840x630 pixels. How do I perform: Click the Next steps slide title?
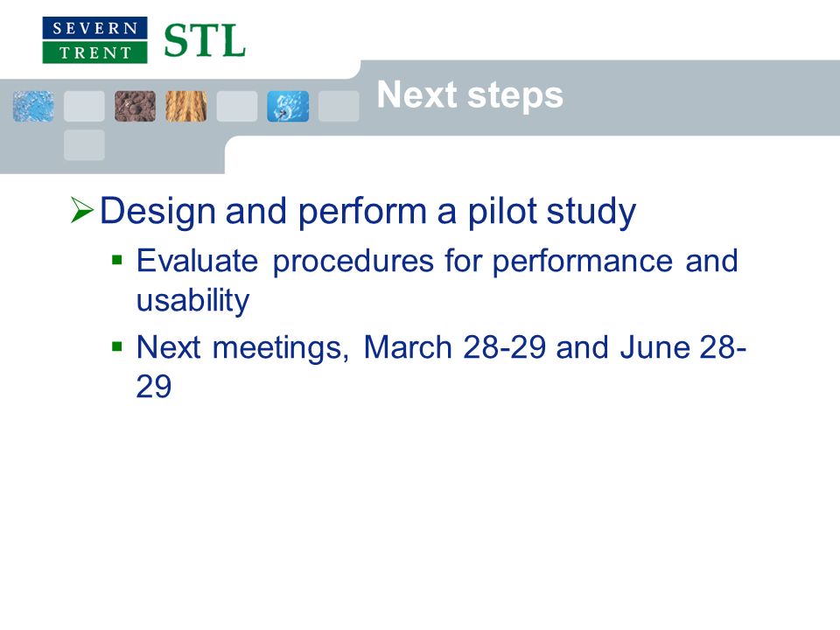coord(470,95)
